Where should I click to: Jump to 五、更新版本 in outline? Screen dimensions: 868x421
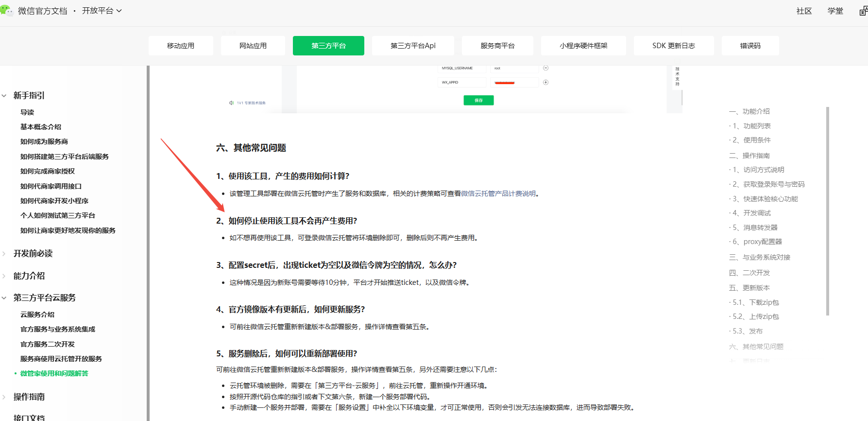749,288
